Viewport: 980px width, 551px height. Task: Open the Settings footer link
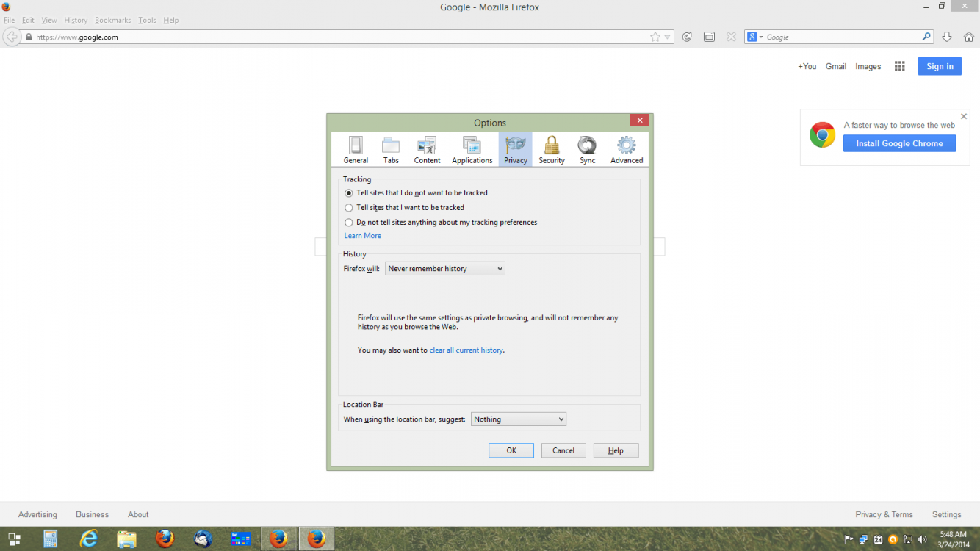(x=946, y=515)
